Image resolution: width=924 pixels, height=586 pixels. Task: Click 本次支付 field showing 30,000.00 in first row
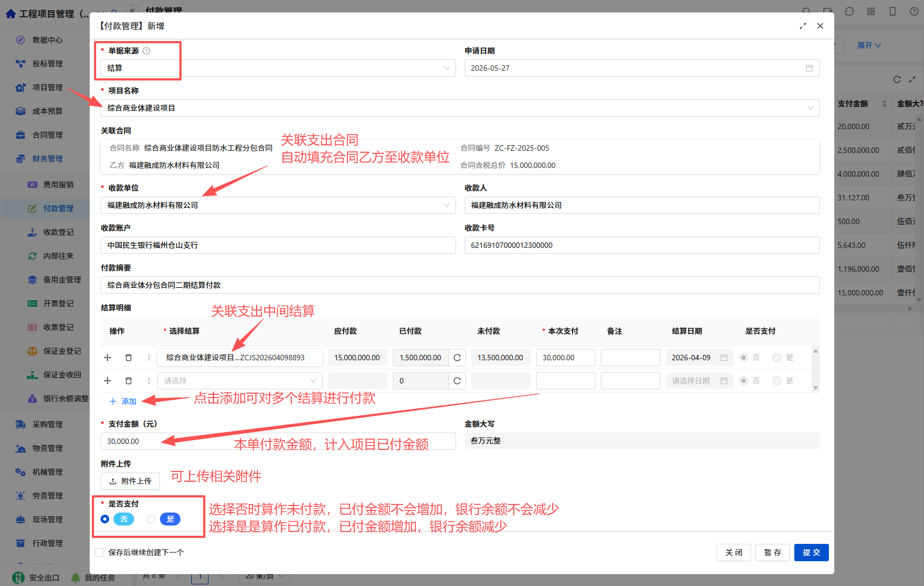click(x=565, y=358)
